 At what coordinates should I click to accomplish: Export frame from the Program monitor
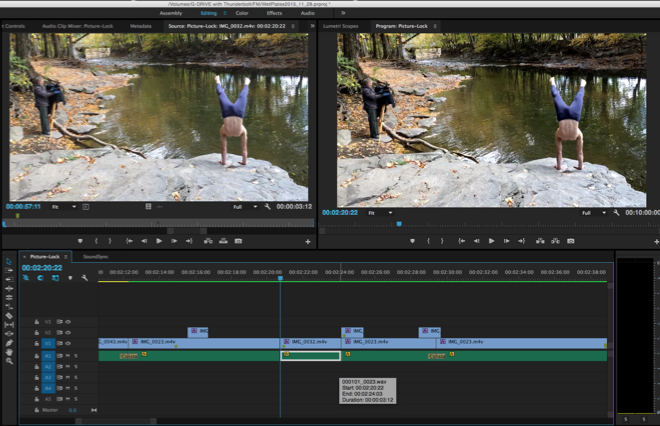[x=571, y=241]
